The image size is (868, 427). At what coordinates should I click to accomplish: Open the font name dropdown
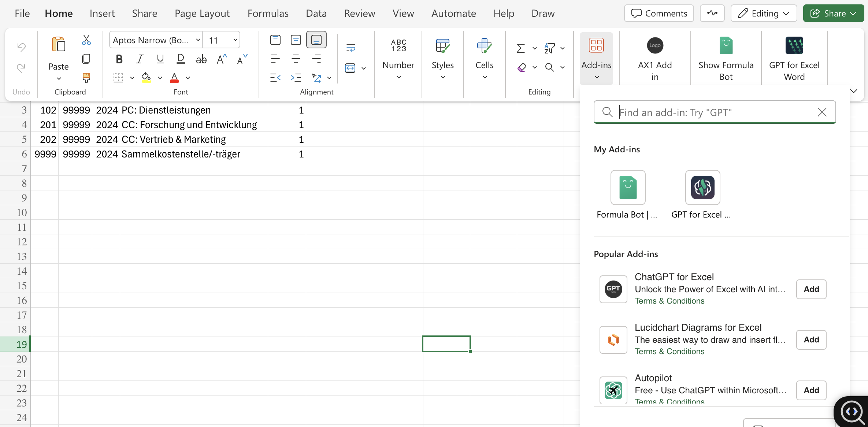[x=198, y=40]
